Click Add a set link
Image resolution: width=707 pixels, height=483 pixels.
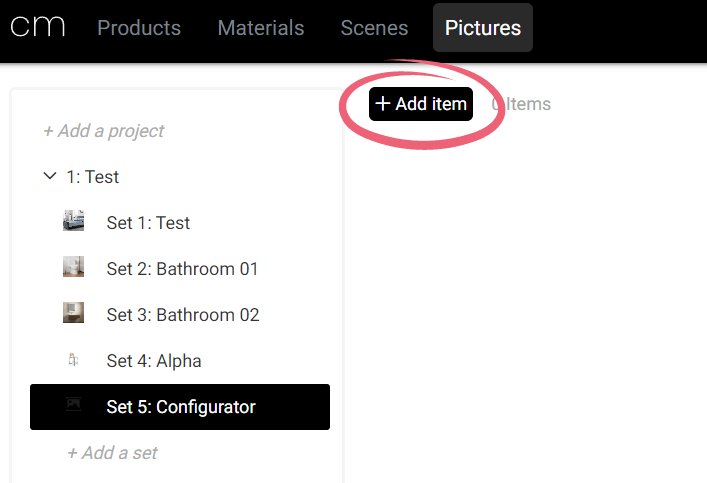click(x=112, y=453)
